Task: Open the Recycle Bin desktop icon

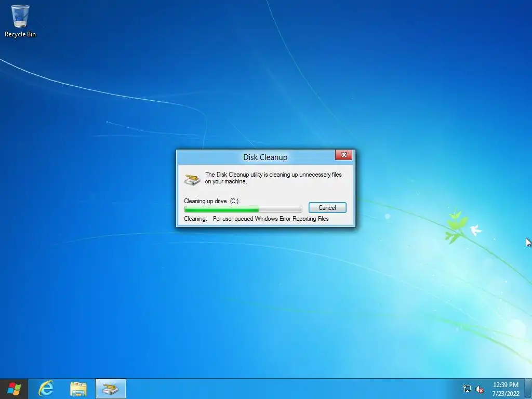Action: (20, 21)
